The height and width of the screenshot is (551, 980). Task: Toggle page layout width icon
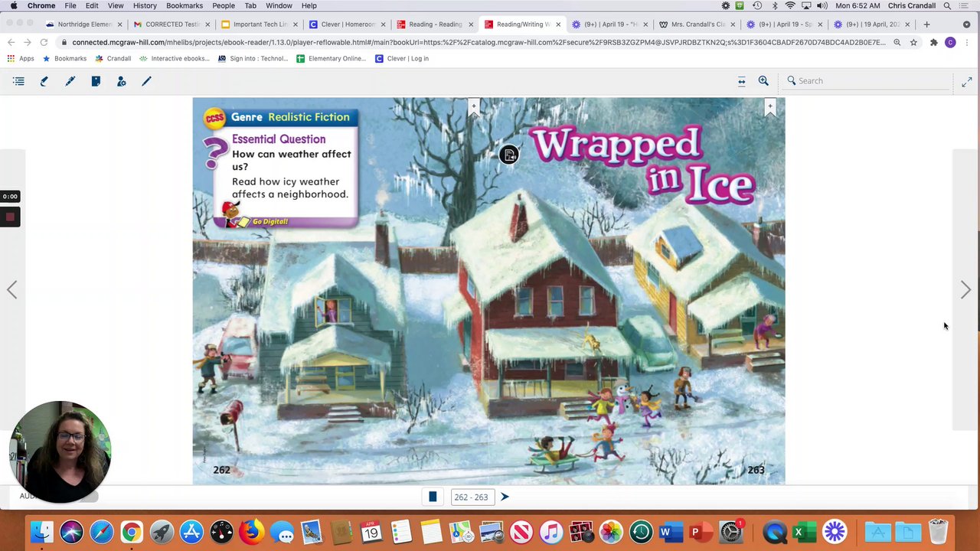pos(741,81)
